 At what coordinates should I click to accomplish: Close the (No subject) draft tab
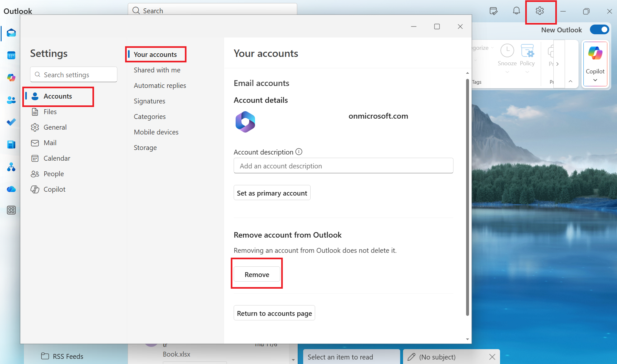(x=492, y=357)
